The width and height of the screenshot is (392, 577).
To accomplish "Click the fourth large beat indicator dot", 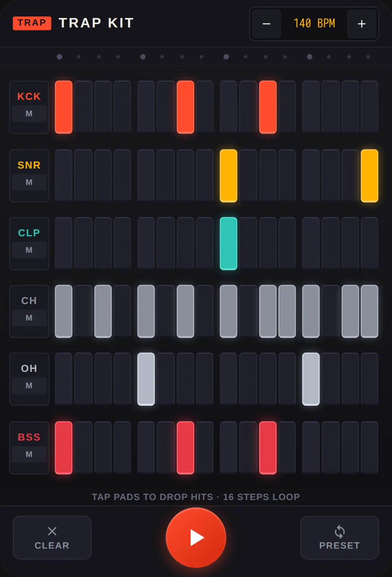I will coord(310,57).
